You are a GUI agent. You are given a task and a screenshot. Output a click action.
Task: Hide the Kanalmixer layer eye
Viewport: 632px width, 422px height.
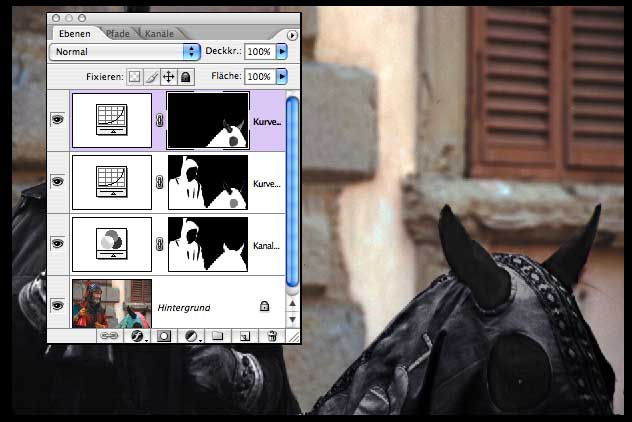click(x=58, y=243)
